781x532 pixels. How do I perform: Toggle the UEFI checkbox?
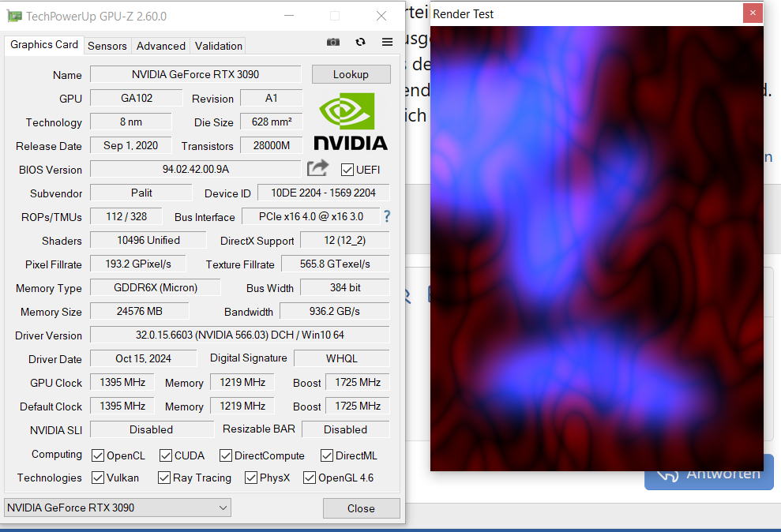pos(347,170)
